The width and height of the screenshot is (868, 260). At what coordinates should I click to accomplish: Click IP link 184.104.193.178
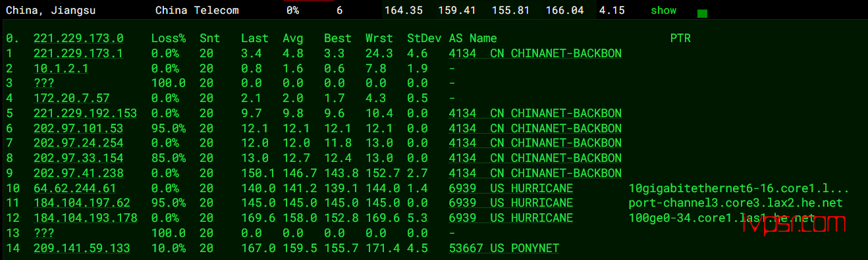pyautogui.click(x=85, y=218)
